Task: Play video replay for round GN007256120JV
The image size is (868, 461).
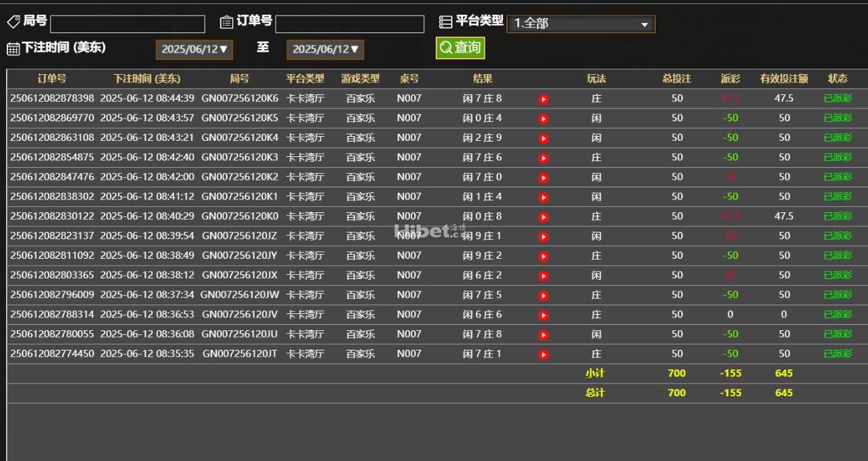Action: [543, 315]
